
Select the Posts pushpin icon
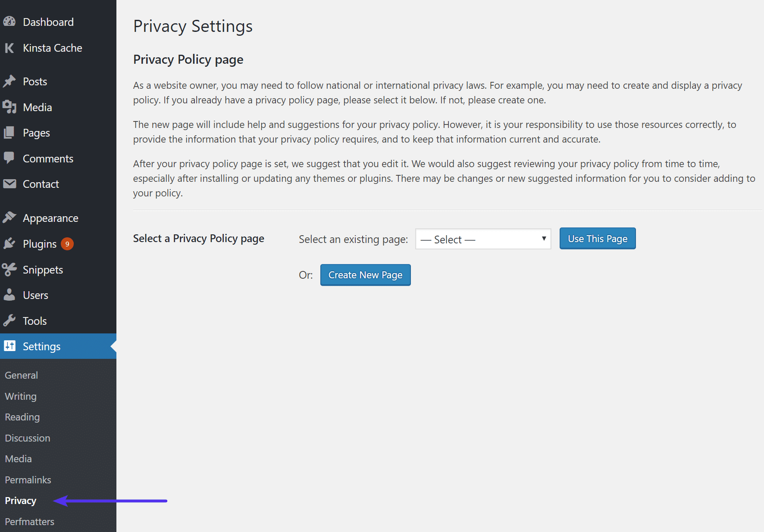pyautogui.click(x=9, y=81)
